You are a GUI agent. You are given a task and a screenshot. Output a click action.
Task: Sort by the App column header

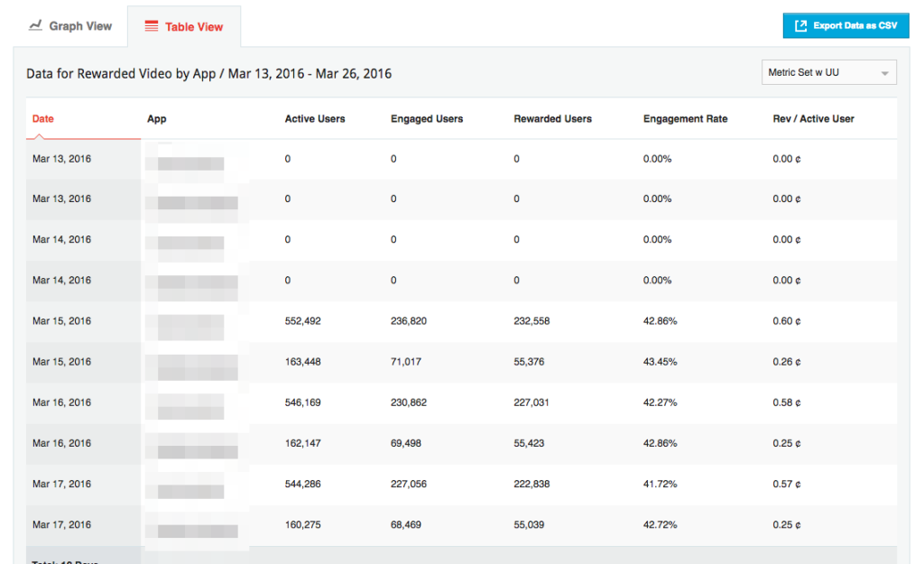pos(157,119)
